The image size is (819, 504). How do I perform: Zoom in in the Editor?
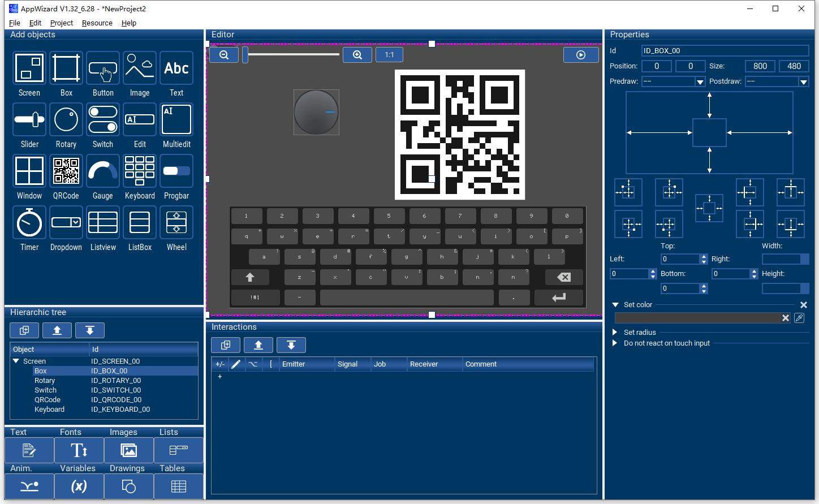pyautogui.click(x=357, y=55)
